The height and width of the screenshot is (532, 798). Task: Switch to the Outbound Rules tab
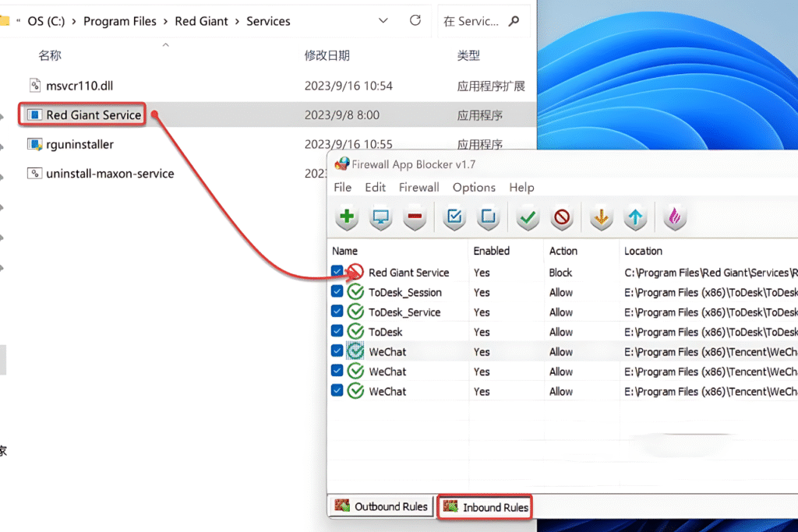tap(380, 506)
